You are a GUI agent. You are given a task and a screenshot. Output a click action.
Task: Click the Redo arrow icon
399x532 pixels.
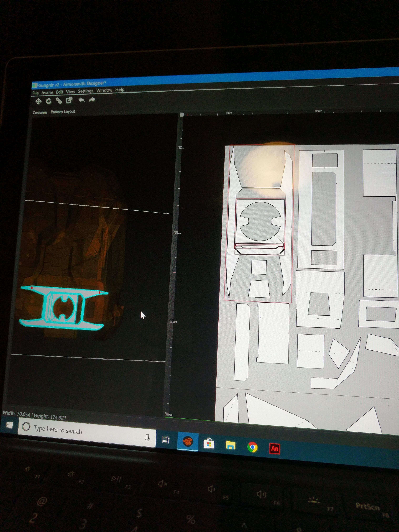pyautogui.click(x=92, y=100)
